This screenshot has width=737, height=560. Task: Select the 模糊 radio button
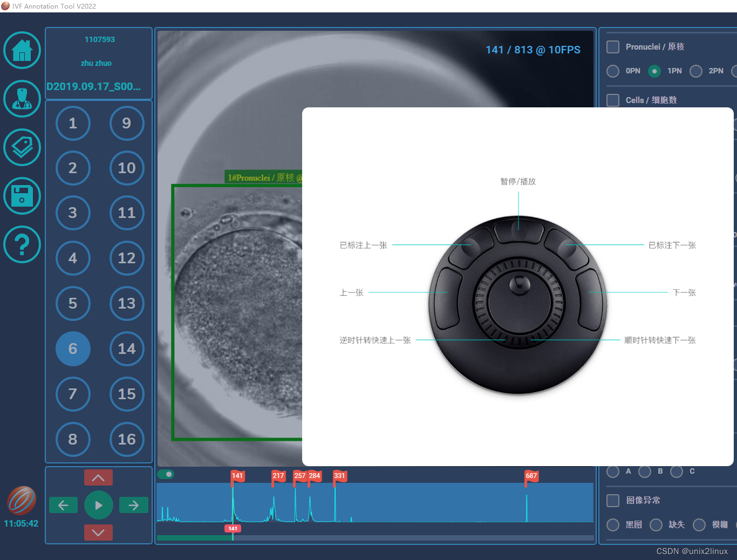(x=699, y=525)
